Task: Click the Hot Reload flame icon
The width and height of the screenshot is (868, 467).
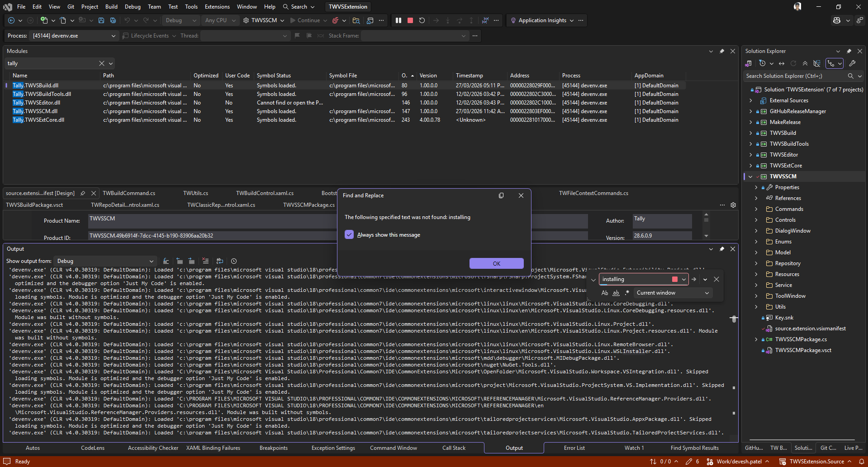Action: point(335,20)
